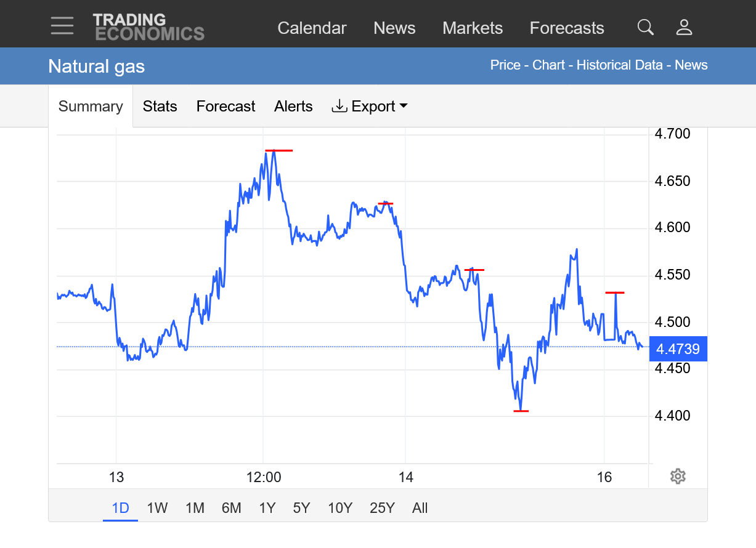Select the 25Y time range
The image size is (756, 548).
pyautogui.click(x=382, y=508)
